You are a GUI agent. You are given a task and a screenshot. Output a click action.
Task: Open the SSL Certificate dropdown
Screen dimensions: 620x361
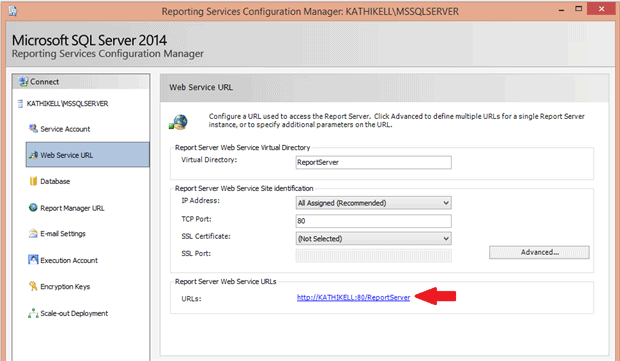tap(373, 238)
